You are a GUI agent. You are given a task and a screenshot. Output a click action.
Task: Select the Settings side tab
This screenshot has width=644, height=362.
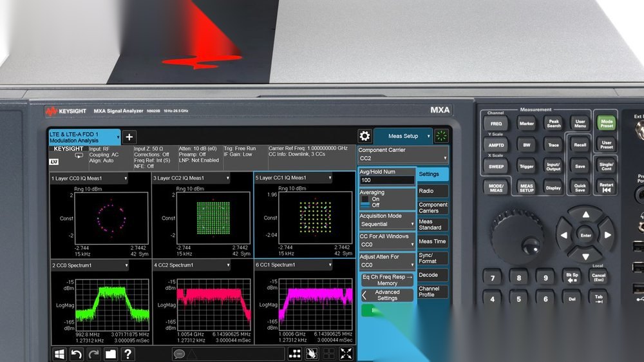[433, 174]
